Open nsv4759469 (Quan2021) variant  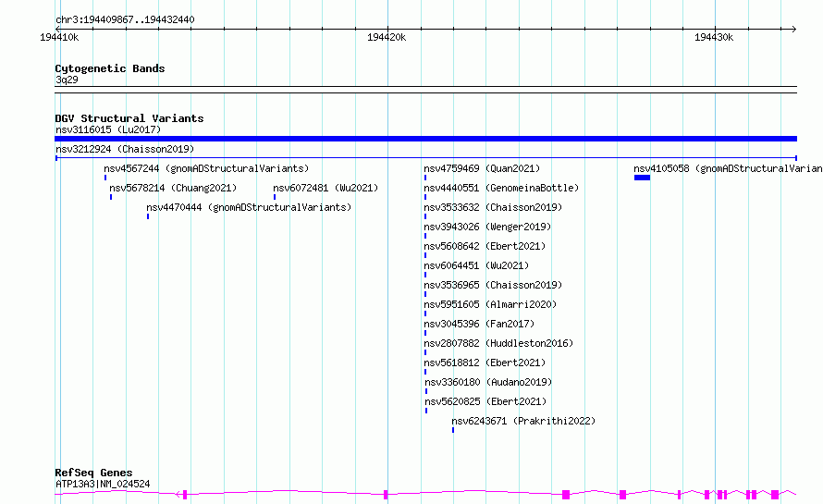click(x=482, y=168)
